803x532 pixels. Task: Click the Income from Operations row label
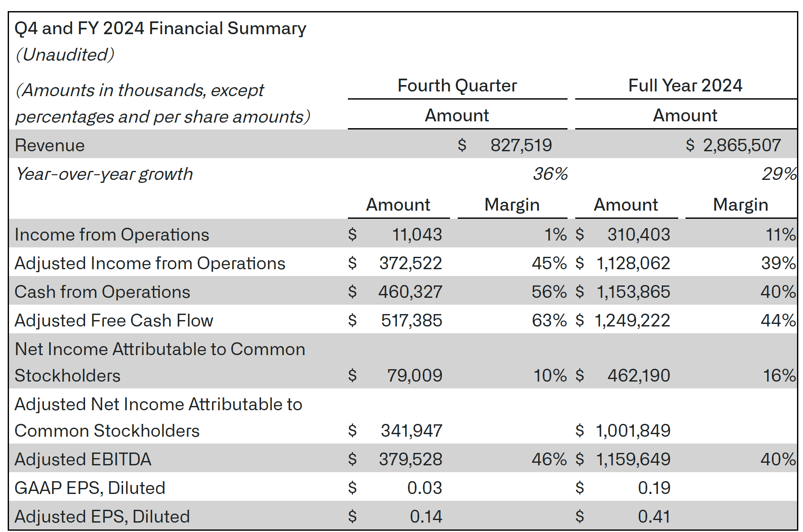point(112,235)
